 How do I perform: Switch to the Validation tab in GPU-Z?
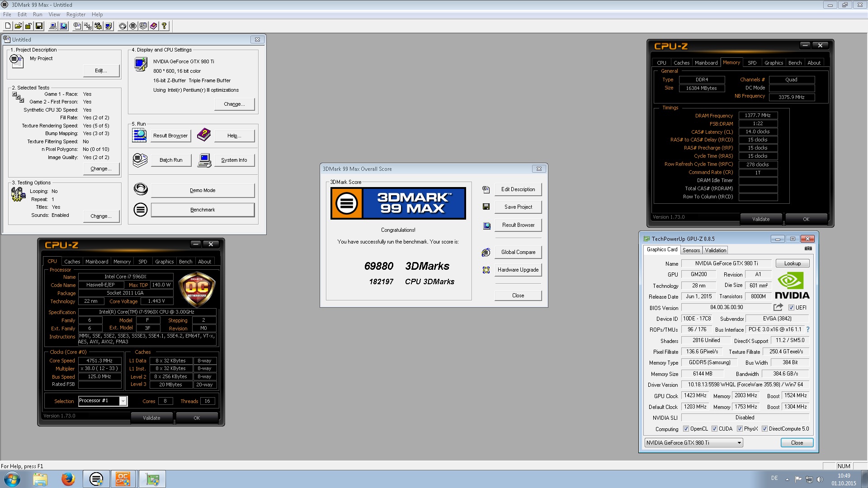coord(715,250)
